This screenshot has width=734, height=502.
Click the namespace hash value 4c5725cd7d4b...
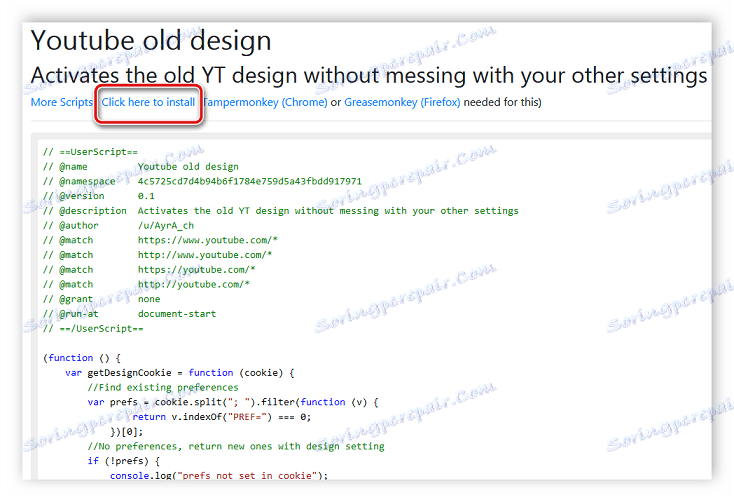250,181
